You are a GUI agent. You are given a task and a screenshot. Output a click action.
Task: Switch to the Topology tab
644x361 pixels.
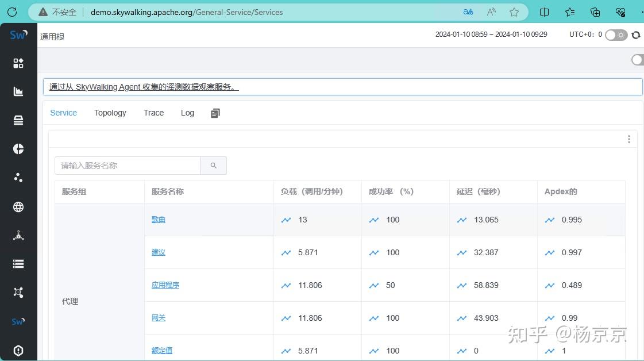[110, 113]
